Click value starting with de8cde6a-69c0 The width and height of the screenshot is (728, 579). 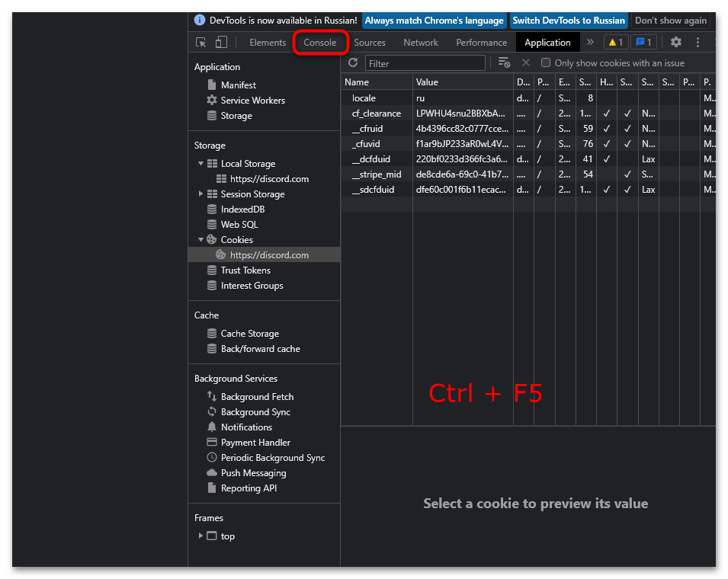coord(463,174)
